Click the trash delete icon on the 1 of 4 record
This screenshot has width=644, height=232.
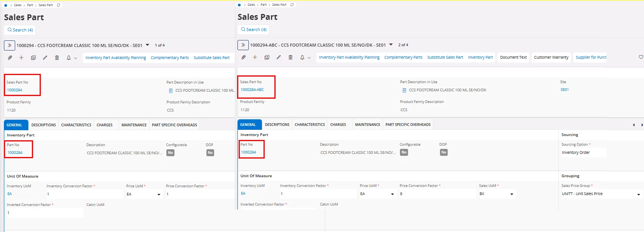[57, 58]
